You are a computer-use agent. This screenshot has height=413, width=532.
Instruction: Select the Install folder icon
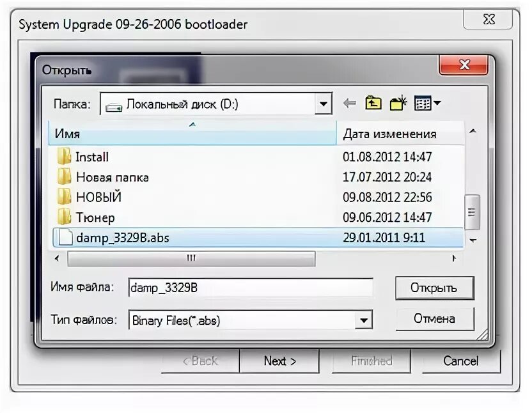coord(65,156)
